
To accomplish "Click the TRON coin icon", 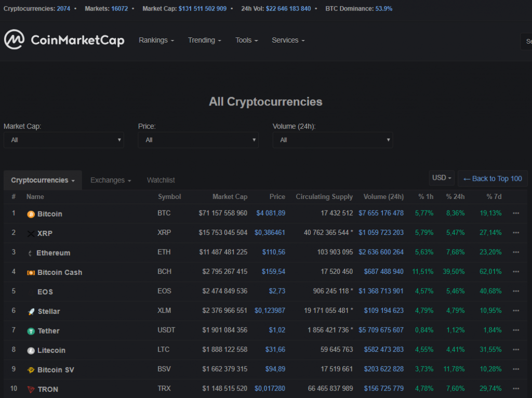I will 31,390.
